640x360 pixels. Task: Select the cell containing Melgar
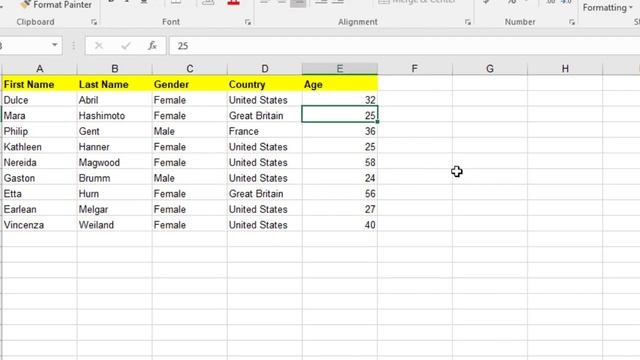coord(115,209)
